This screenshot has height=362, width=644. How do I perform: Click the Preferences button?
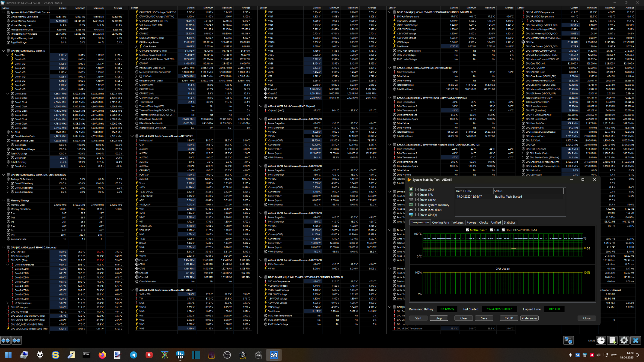pos(529,318)
